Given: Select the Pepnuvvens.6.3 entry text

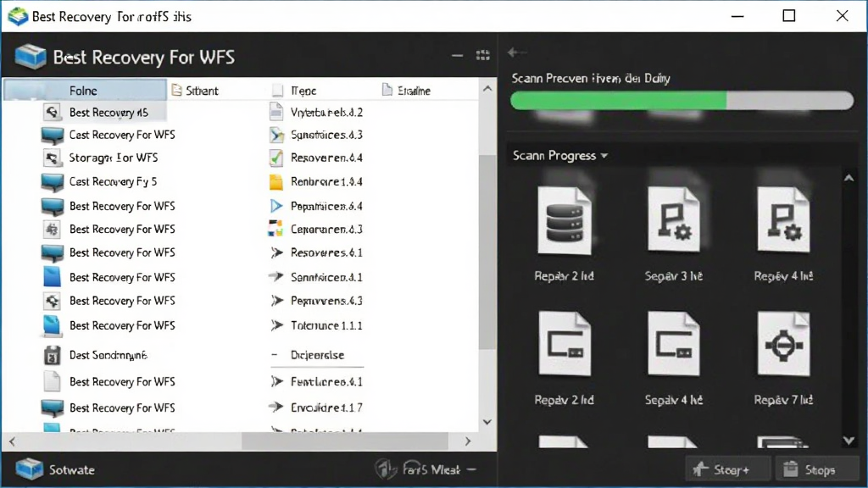Looking at the screenshot, I should [x=326, y=301].
